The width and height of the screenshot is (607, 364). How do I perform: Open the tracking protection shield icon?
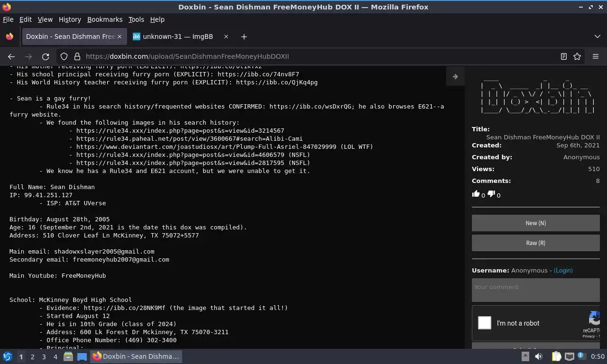tap(64, 56)
